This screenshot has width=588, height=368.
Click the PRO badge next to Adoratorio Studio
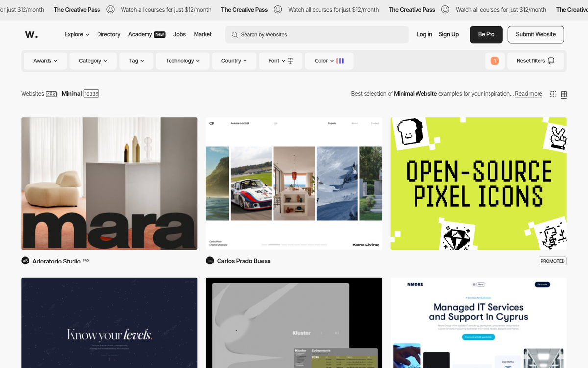pos(85,260)
